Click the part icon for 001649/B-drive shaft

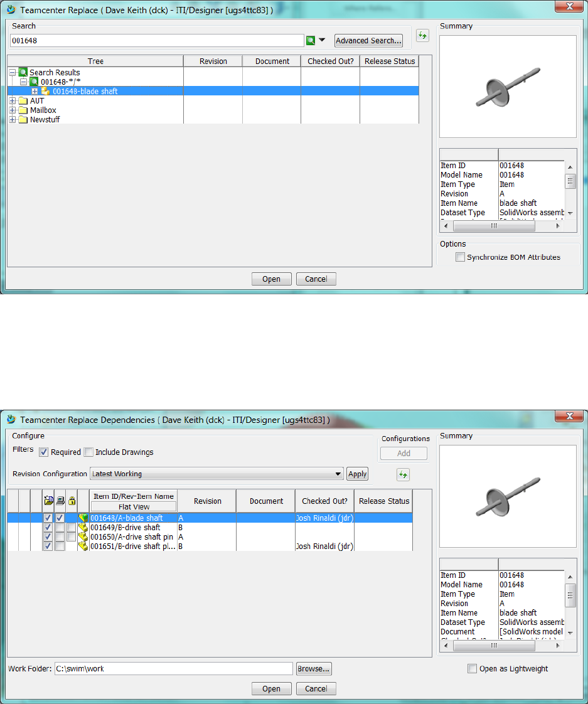point(83,527)
